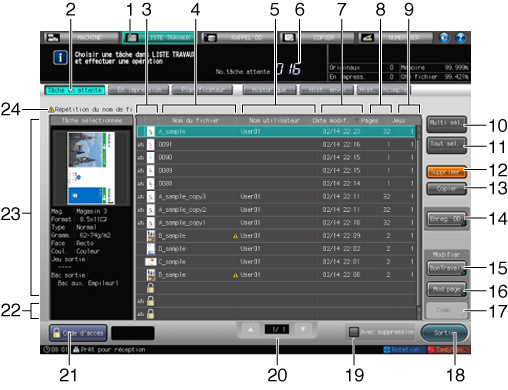Open the Hist. incomplet tab
Viewport: 508px width, 390px height.
tap(384, 90)
